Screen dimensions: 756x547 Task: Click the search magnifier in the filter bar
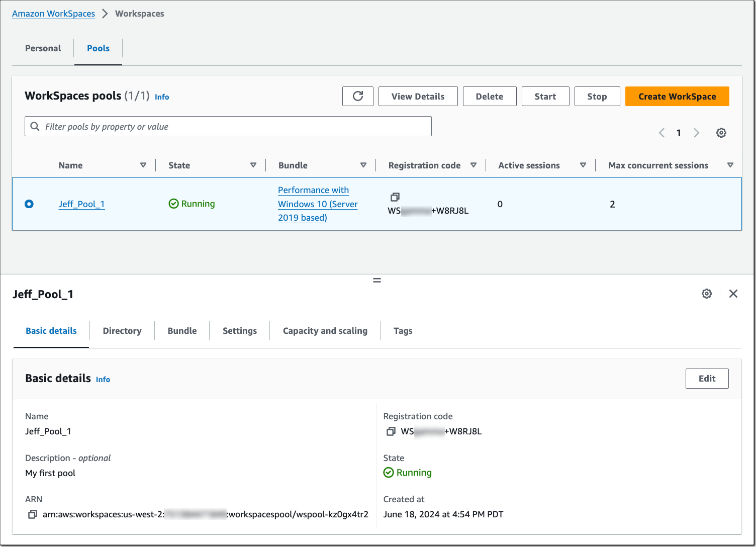pos(34,126)
